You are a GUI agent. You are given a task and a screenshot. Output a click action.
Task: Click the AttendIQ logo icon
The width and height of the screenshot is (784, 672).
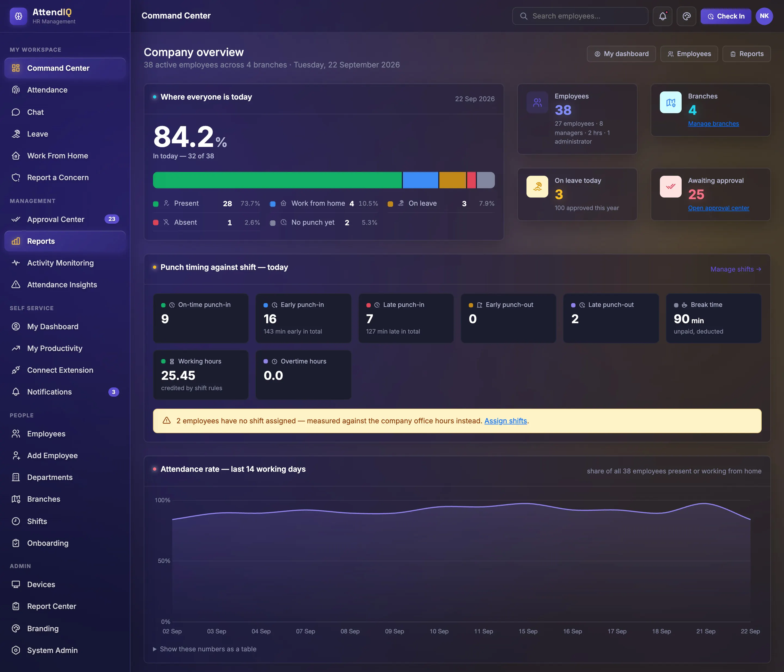click(x=19, y=16)
